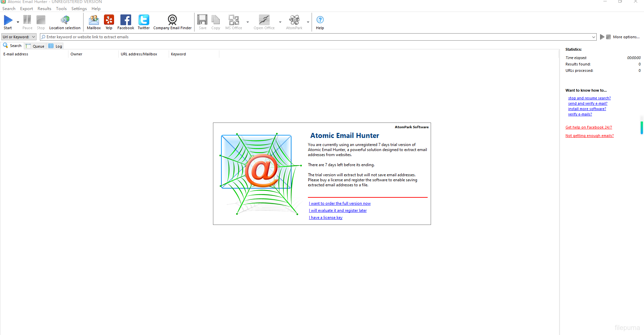This screenshot has width=644, height=335.
Task: Expand the Start button dropdown arrow
Action: point(18,22)
